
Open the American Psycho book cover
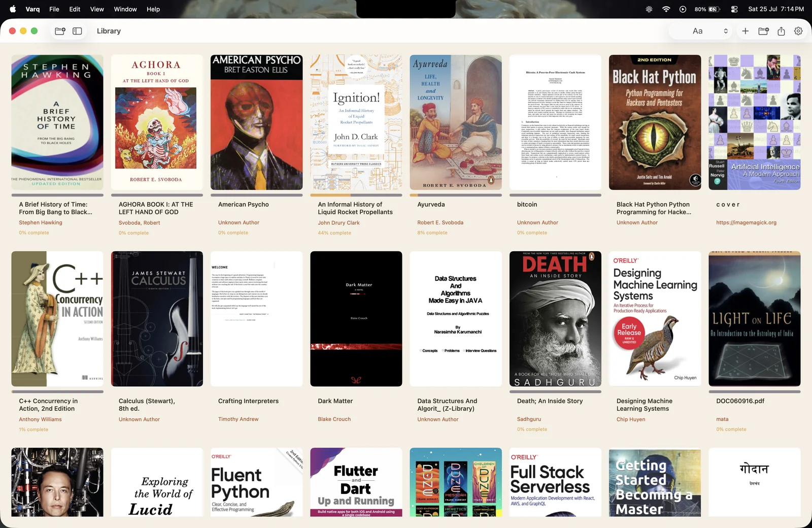point(256,122)
